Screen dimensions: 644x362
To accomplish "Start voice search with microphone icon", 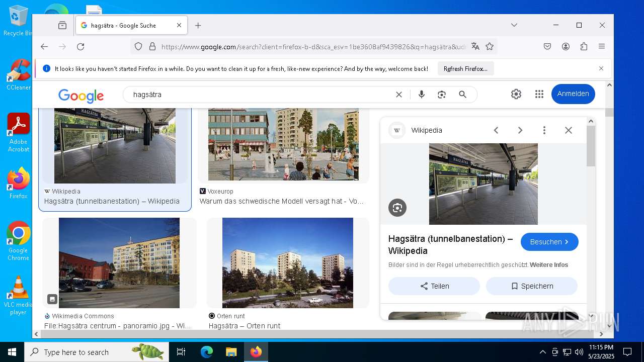I will tap(422, 95).
